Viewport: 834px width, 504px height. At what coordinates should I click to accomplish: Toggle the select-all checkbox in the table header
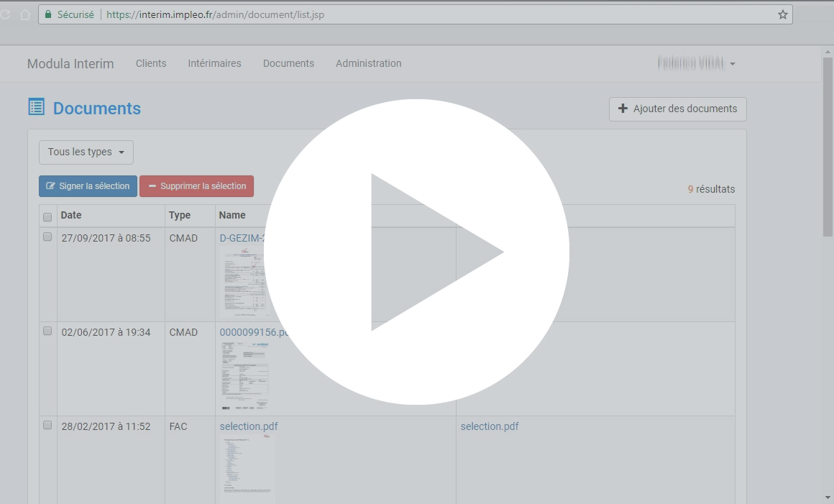[x=47, y=217]
